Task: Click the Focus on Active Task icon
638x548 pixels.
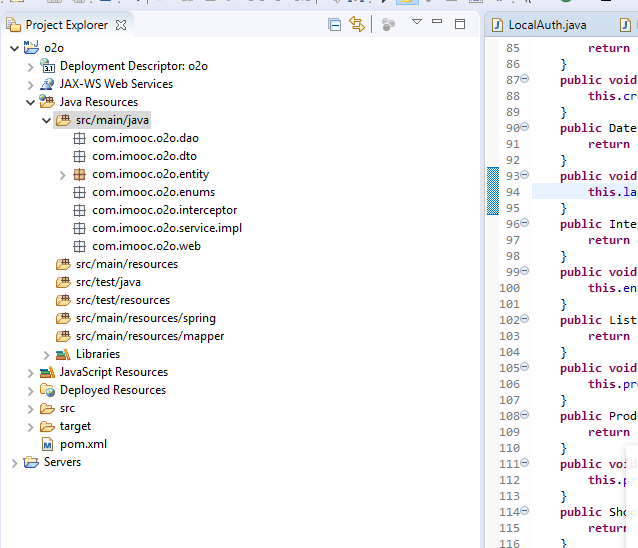Action: click(388, 25)
